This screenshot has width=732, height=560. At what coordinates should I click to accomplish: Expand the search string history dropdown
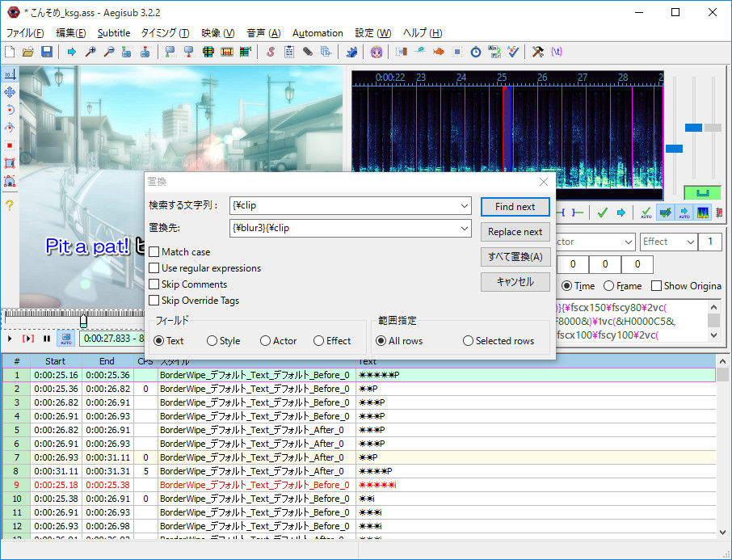(465, 205)
